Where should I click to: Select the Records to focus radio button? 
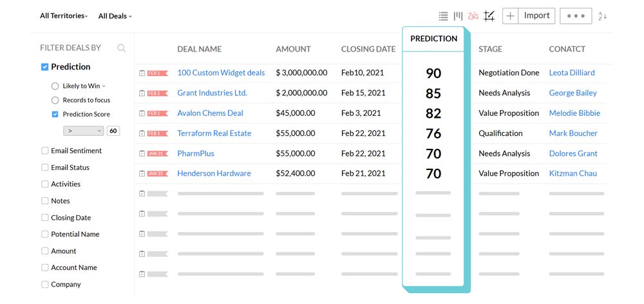(55, 100)
